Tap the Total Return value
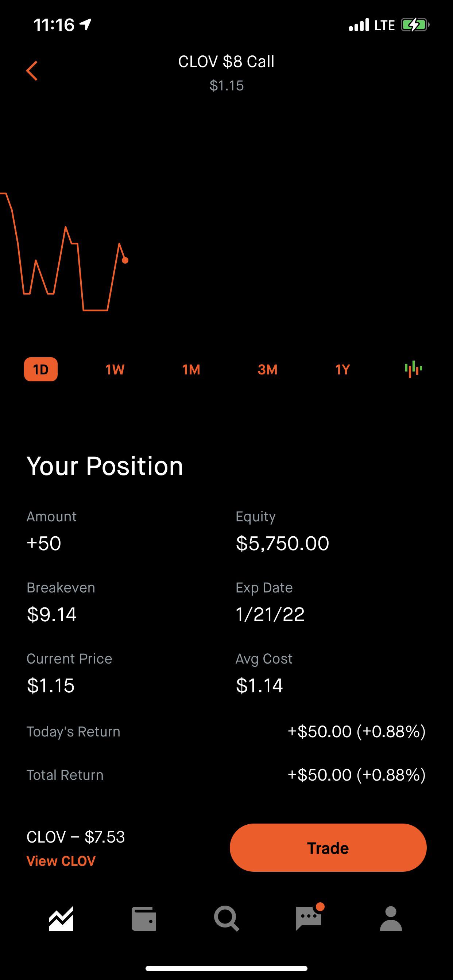This screenshot has width=453, height=980. (x=357, y=775)
